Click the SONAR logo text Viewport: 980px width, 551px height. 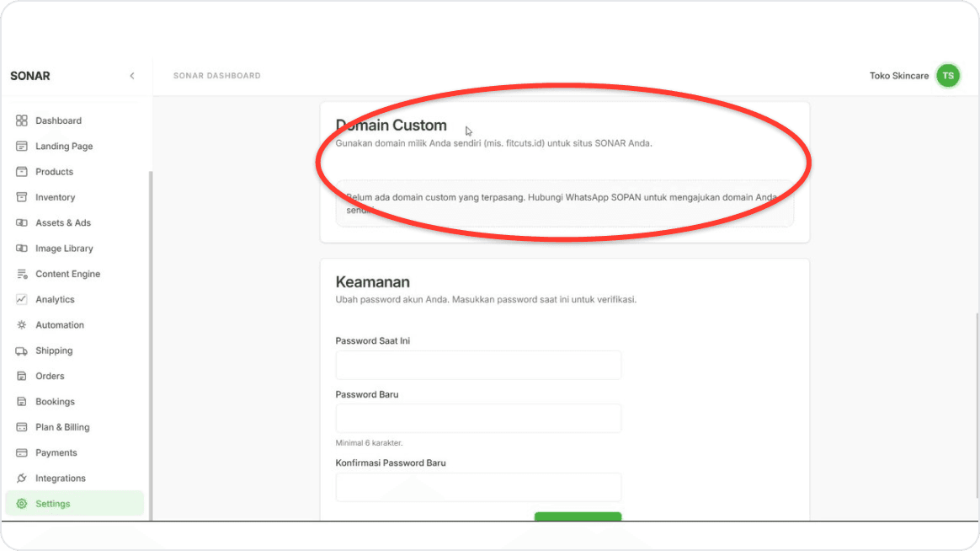click(30, 76)
